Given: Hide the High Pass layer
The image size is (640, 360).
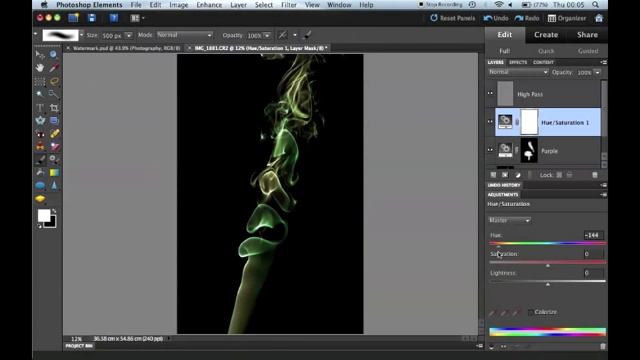Looking at the screenshot, I should (x=490, y=93).
